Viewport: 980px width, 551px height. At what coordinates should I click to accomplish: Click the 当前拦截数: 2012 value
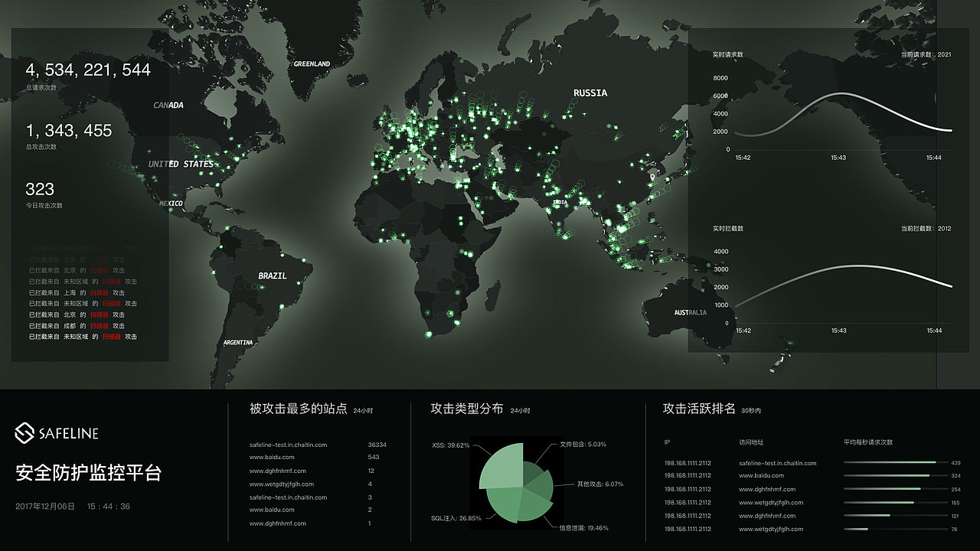(x=926, y=228)
